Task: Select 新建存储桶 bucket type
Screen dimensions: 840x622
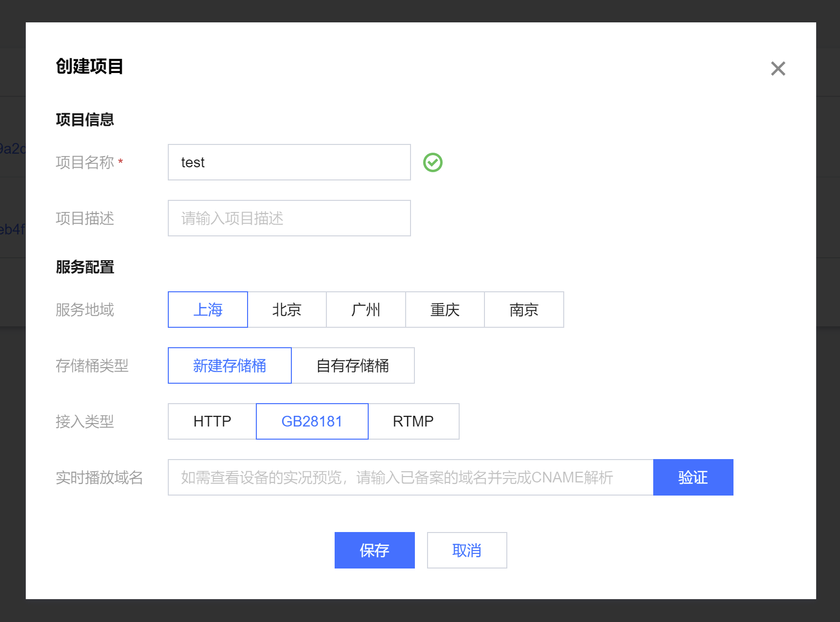Action: pos(230,366)
